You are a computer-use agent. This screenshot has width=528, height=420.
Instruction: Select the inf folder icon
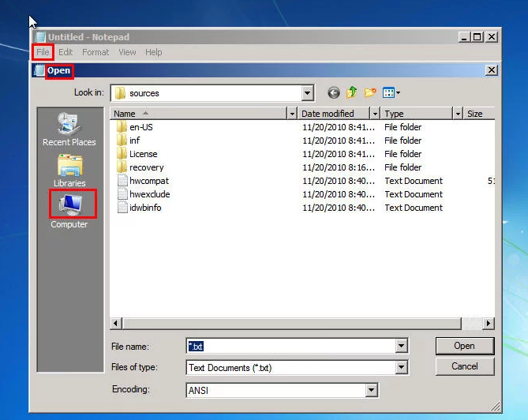click(x=122, y=141)
